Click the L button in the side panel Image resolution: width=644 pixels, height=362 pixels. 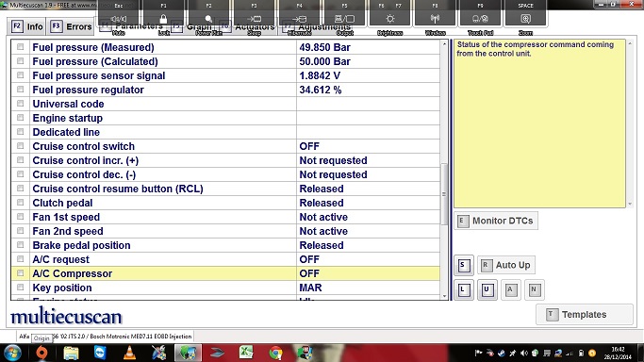click(464, 289)
